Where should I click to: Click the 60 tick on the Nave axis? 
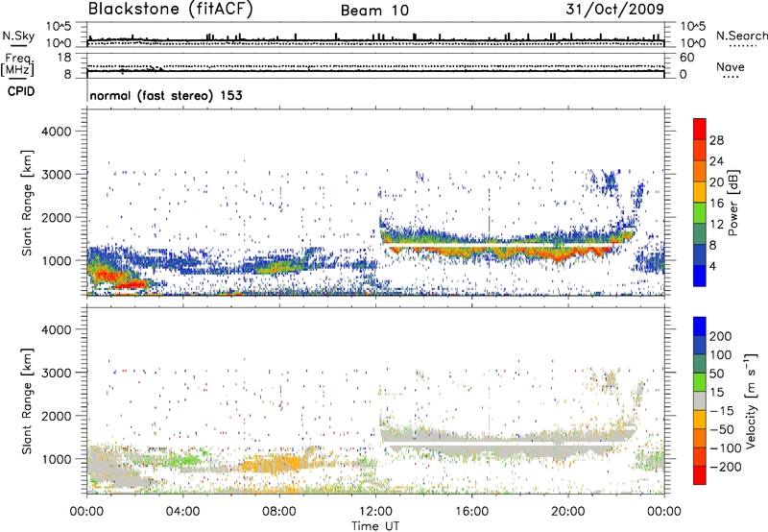click(686, 58)
